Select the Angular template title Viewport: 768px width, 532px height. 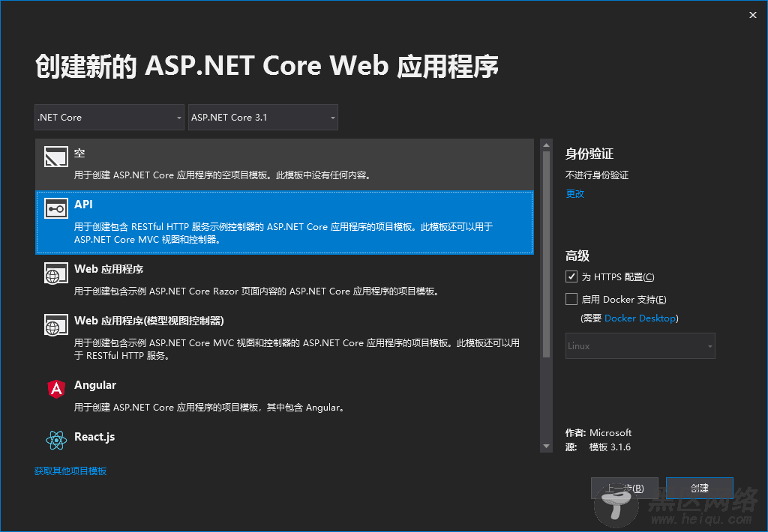click(95, 385)
